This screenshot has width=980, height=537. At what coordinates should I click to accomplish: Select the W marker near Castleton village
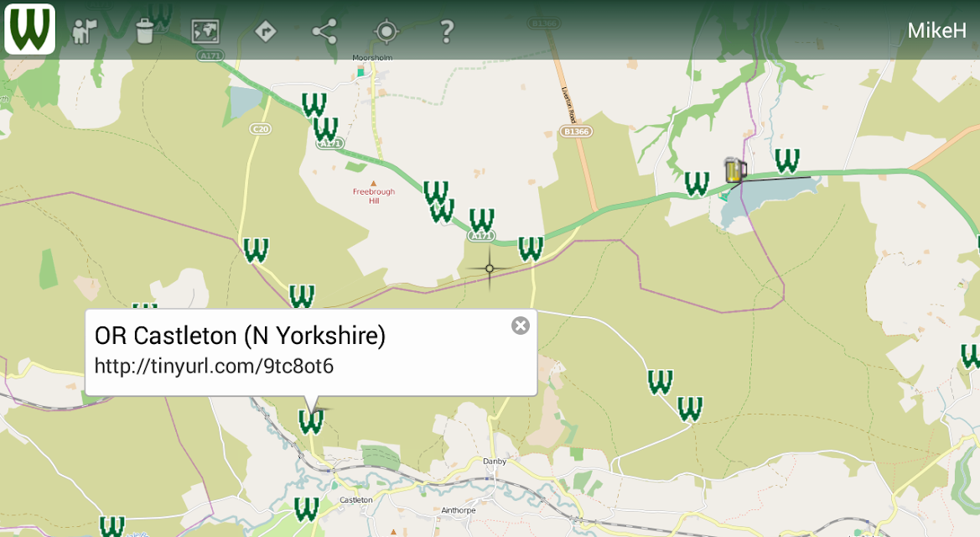tap(307, 509)
